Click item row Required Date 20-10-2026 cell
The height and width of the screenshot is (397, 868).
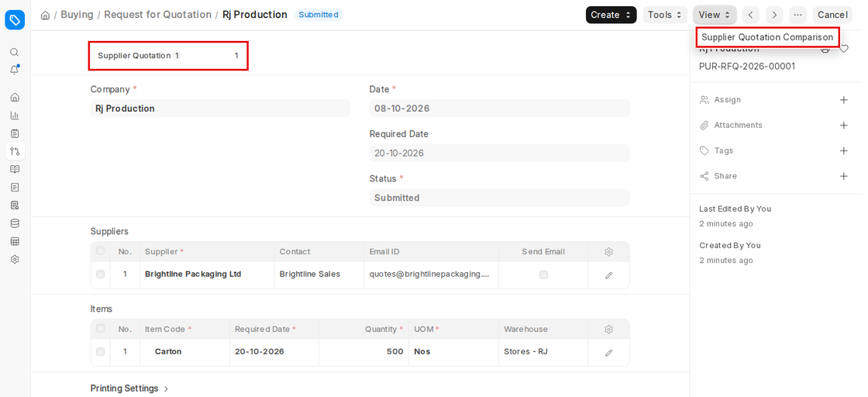coord(274,351)
